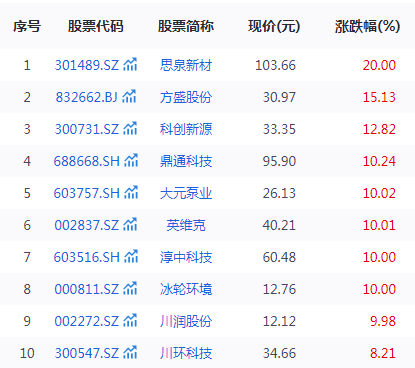Screen dimensions: 415x368
Task: Click the 股票简称 column header
Action: coord(186,26)
